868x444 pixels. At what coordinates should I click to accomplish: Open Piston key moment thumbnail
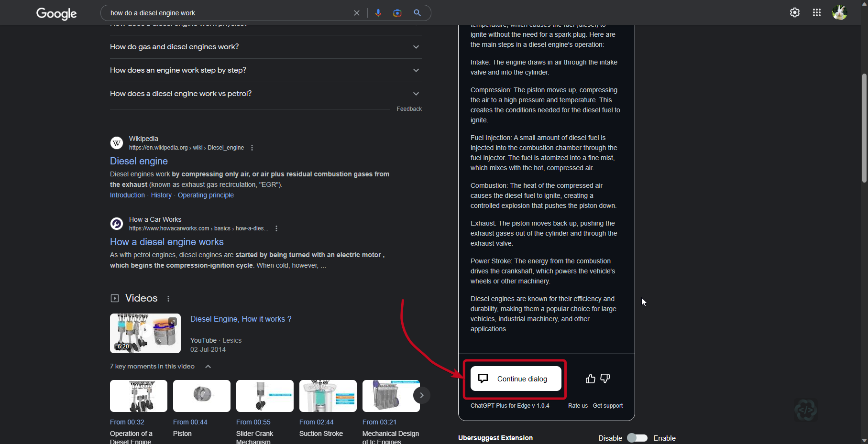[x=202, y=396]
